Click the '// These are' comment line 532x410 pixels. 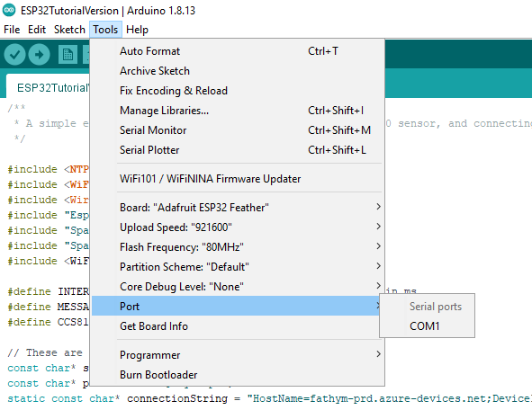click(45, 352)
